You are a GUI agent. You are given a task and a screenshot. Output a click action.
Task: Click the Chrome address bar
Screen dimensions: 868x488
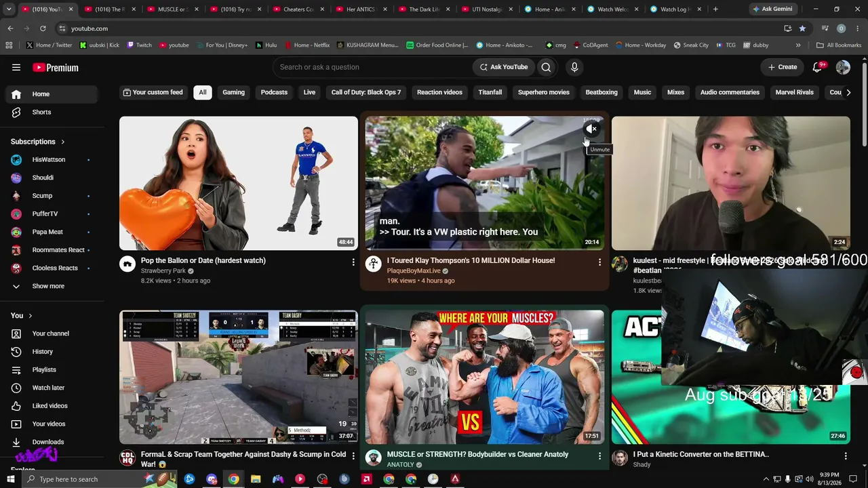click(x=420, y=28)
